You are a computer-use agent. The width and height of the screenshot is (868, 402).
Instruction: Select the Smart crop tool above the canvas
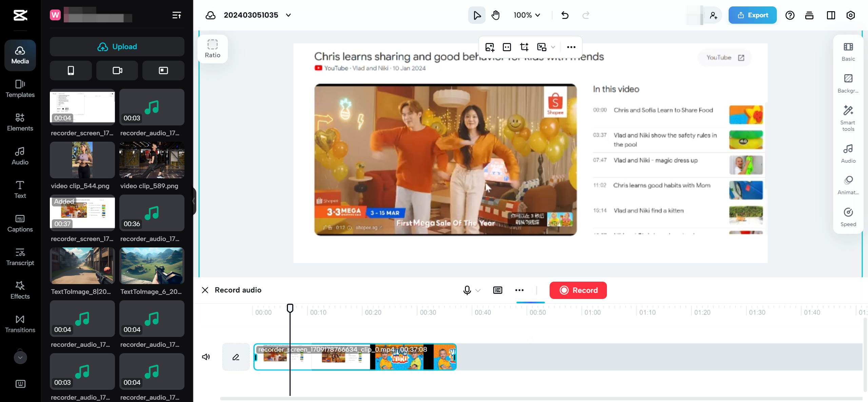point(524,47)
